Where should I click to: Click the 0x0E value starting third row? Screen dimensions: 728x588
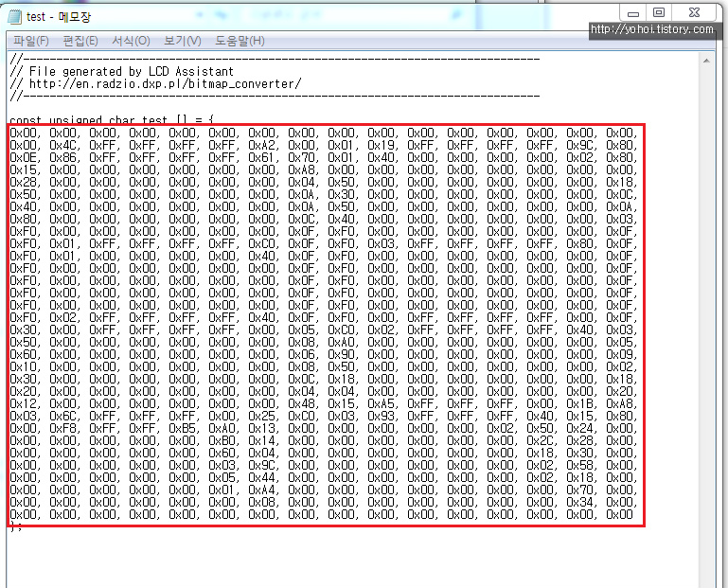(x=24, y=158)
